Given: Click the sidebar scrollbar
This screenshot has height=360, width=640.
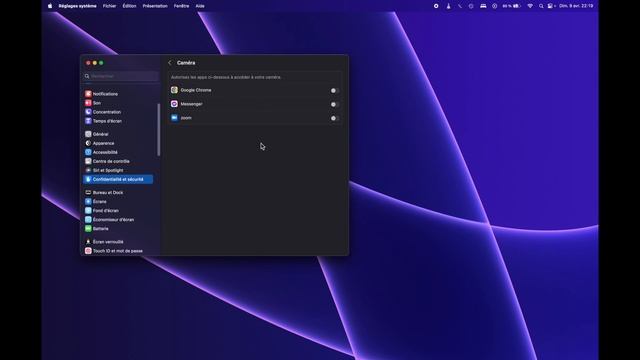Looking at the screenshot, I should (x=158, y=130).
